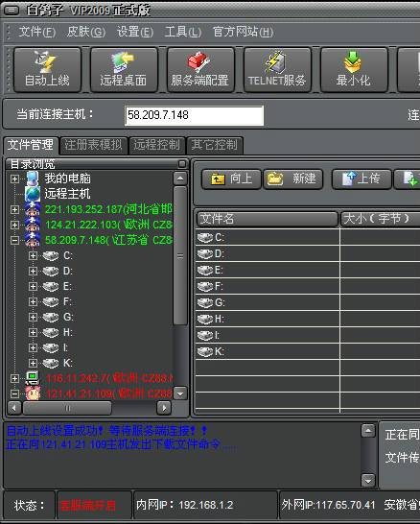Switch to the 注册表模拟 tab
The height and width of the screenshot is (524, 420).
(x=93, y=145)
